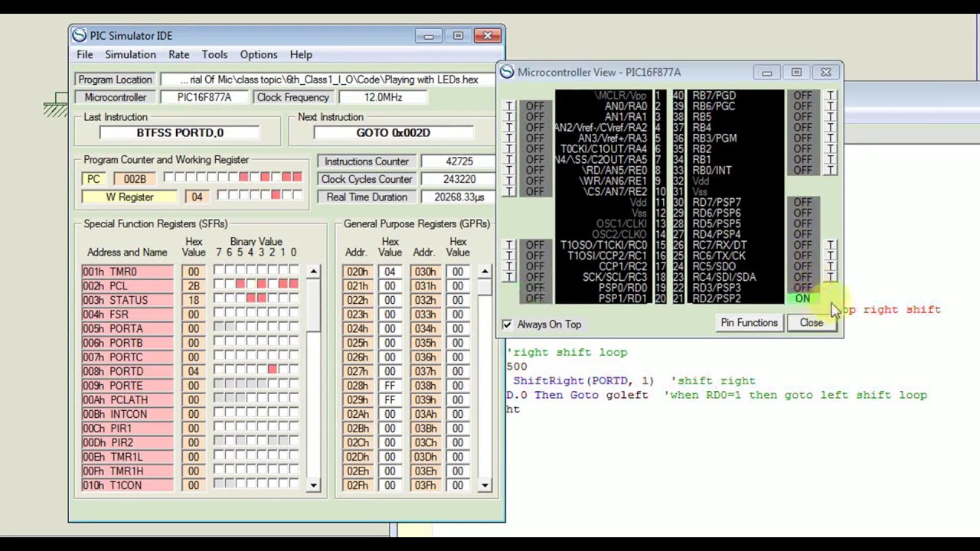
Task: Select the STATUS register row label
Action: [x=128, y=300]
